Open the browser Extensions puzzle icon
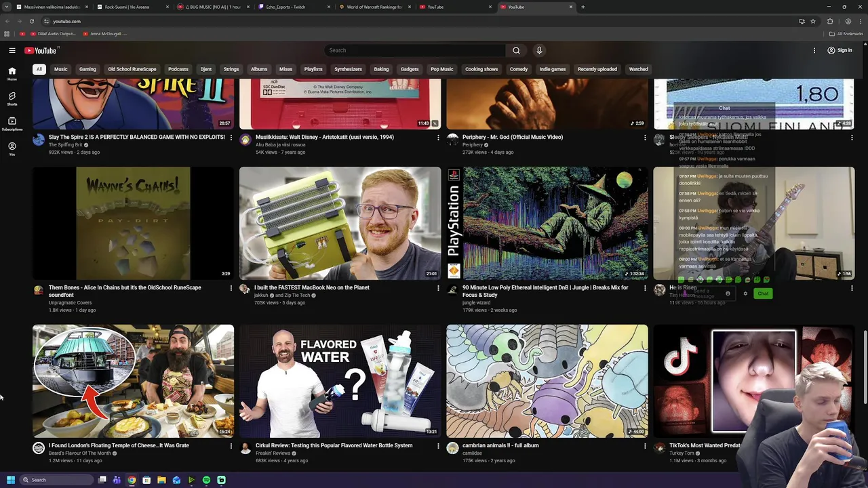 point(830,21)
